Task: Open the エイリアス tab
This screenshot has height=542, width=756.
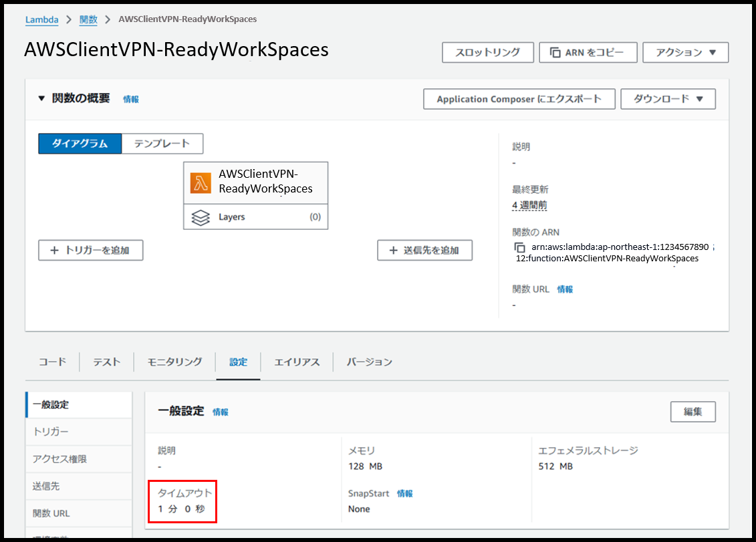Action: tap(297, 362)
